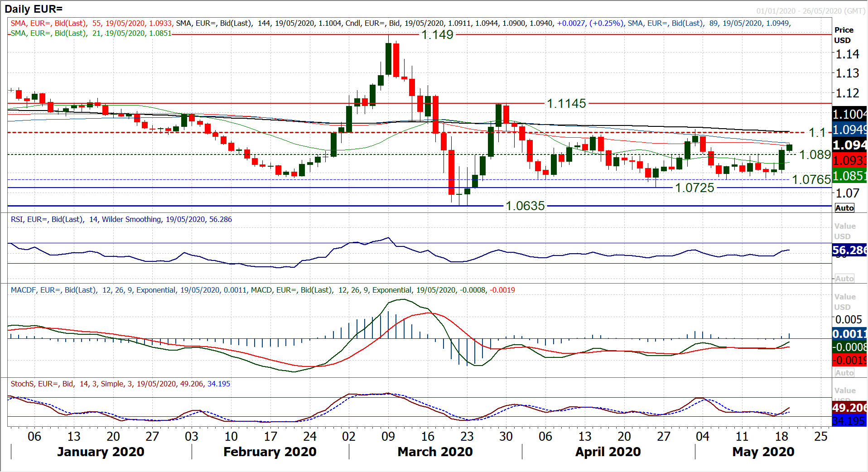Click the MACDF indicator legend text
Screen dimensions: 868x472
click(x=263, y=290)
